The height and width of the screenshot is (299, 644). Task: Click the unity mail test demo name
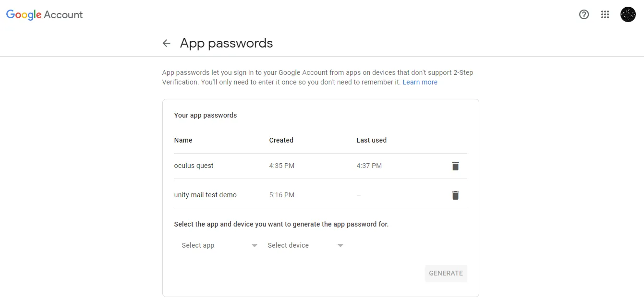[x=205, y=195]
